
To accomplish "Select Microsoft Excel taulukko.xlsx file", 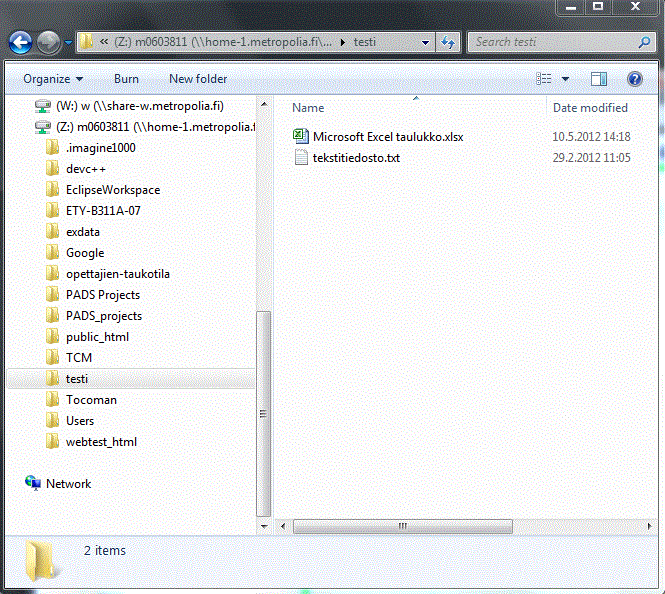I will pos(388,137).
